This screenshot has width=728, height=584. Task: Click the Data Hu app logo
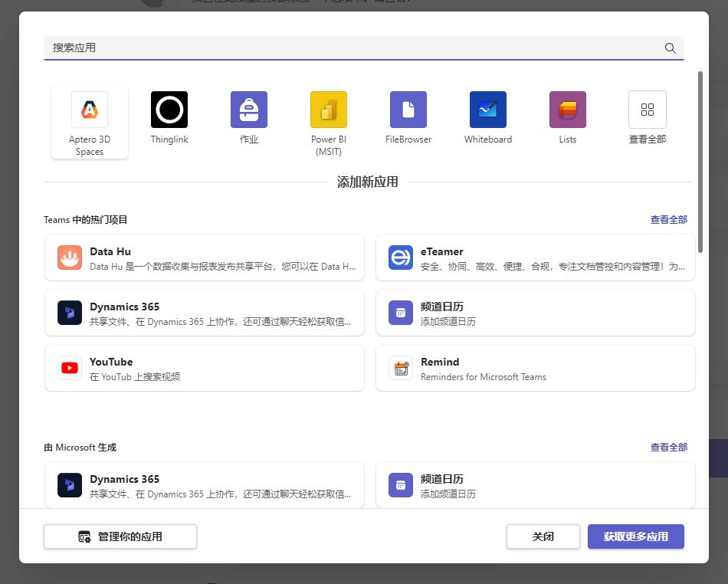click(x=70, y=258)
